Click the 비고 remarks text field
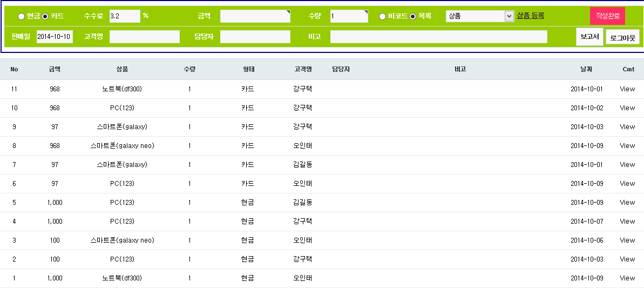This screenshot has height=288, width=644. click(x=438, y=37)
